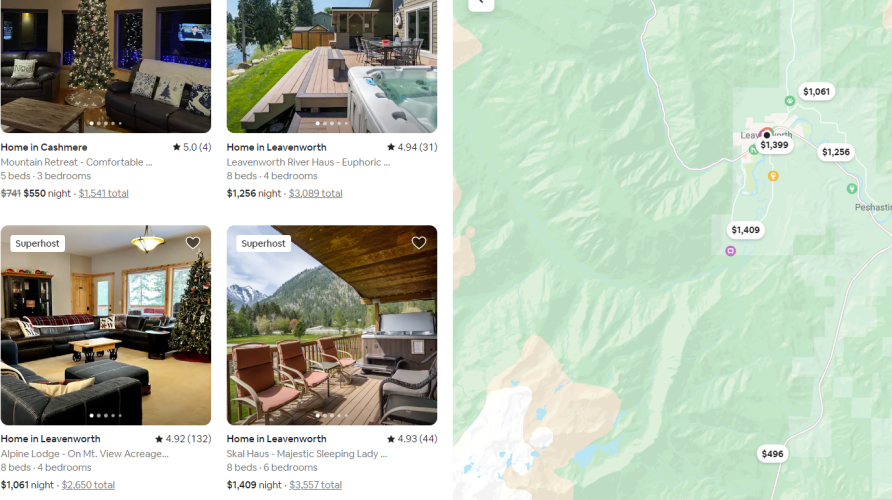Collapse map with the top-left arrow button
Image resolution: width=892 pixels, height=500 pixels.
[x=481, y=3]
